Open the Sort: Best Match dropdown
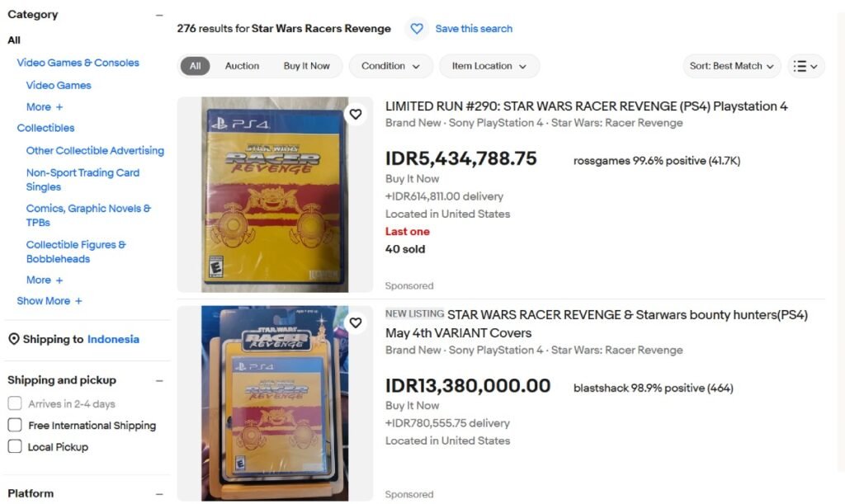Viewport: 845px width, 504px height. [732, 66]
